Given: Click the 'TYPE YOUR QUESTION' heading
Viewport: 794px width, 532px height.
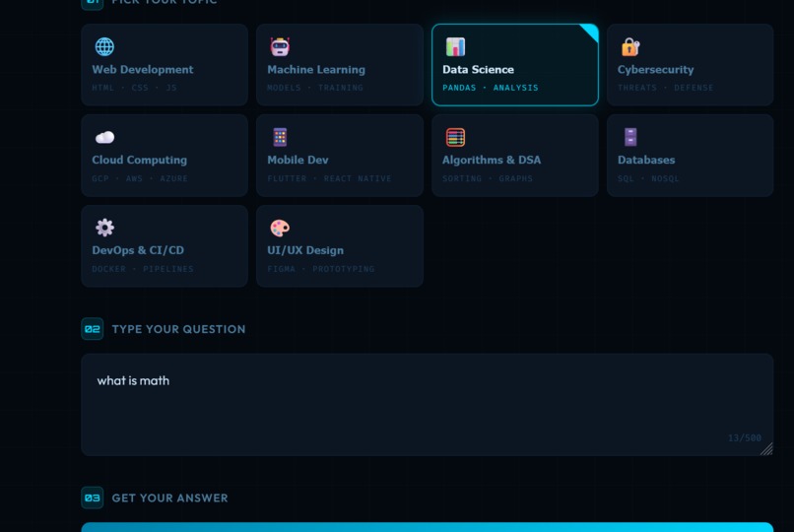Looking at the screenshot, I should point(178,329).
